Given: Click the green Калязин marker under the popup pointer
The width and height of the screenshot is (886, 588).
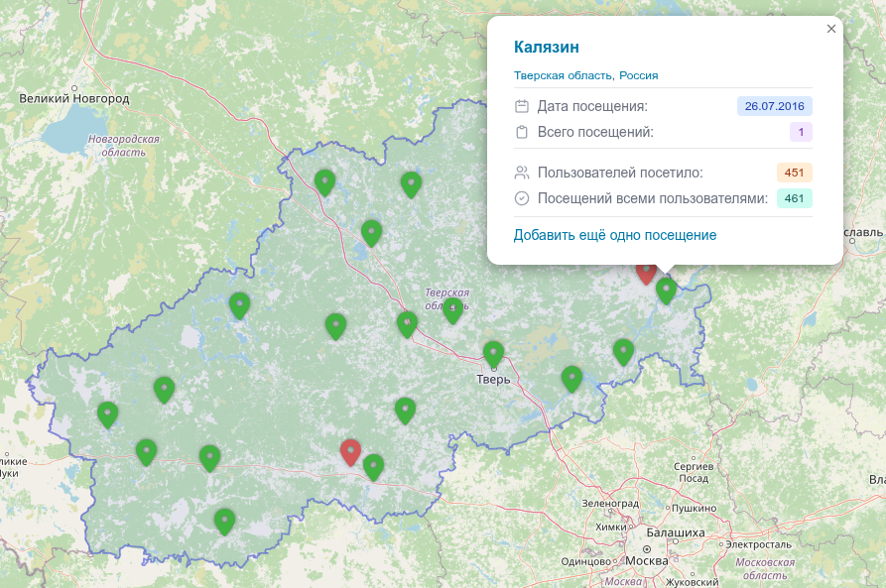Looking at the screenshot, I should tap(666, 290).
